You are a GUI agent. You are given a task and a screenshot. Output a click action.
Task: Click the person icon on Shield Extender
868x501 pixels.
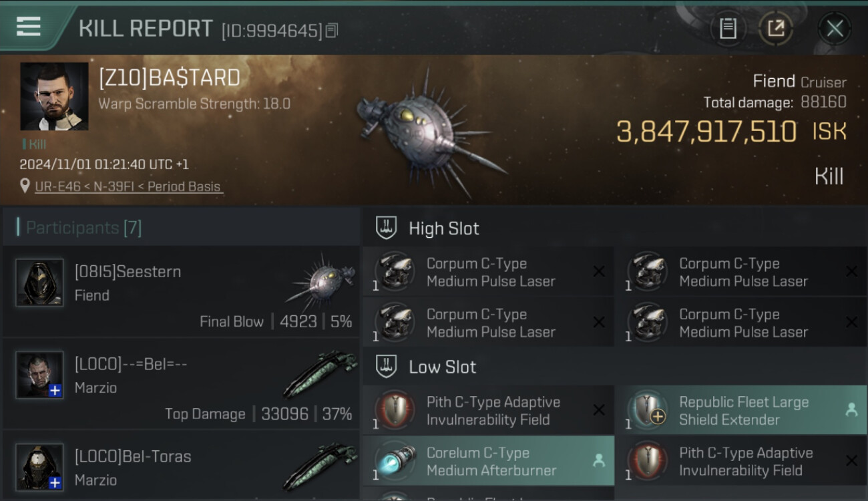(851, 410)
